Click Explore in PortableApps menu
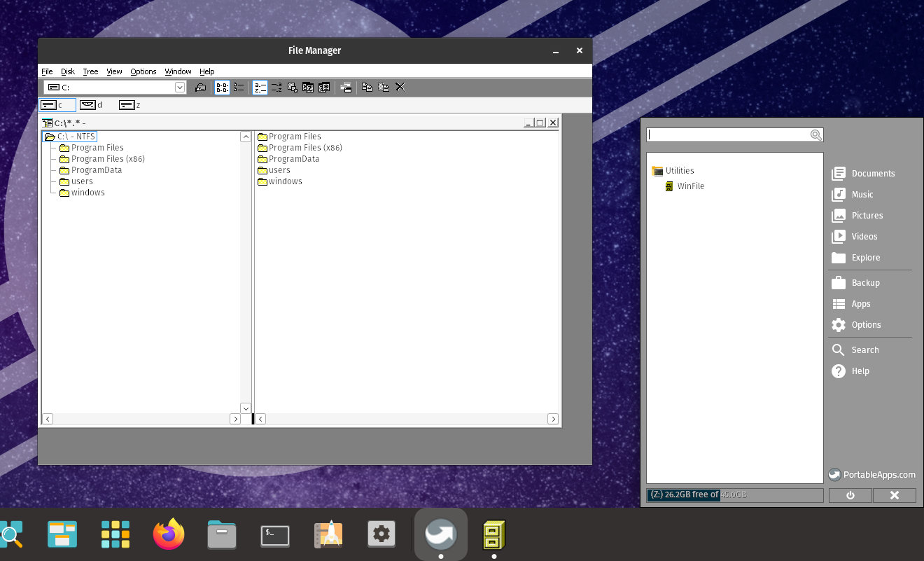 pyautogui.click(x=856, y=258)
